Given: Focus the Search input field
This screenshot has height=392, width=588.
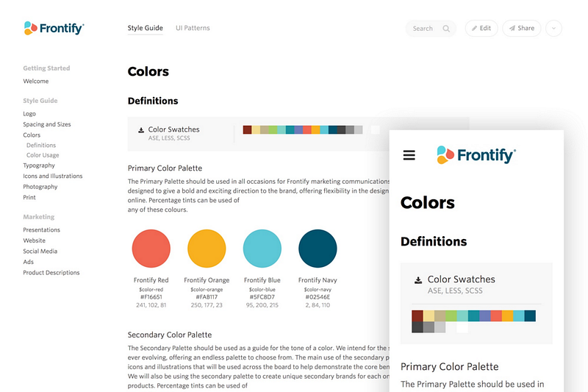Looking at the screenshot, I should (x=431, y=29).
